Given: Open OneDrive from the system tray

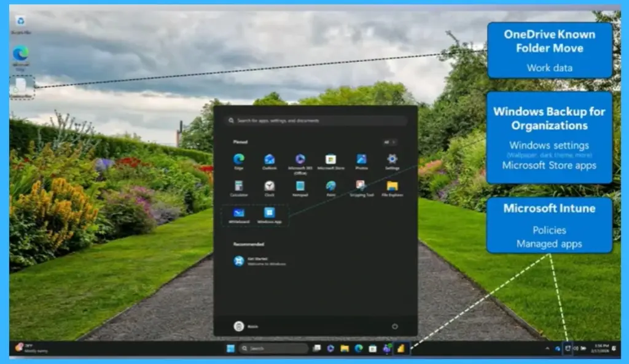Looking at the screenshot, I should point(558,348).
